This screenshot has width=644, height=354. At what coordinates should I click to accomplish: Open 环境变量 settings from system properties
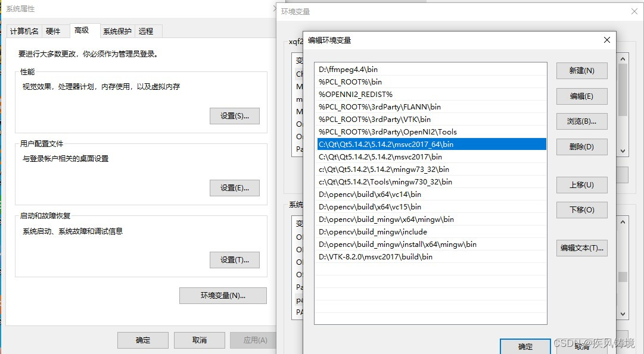pos(223,295)
